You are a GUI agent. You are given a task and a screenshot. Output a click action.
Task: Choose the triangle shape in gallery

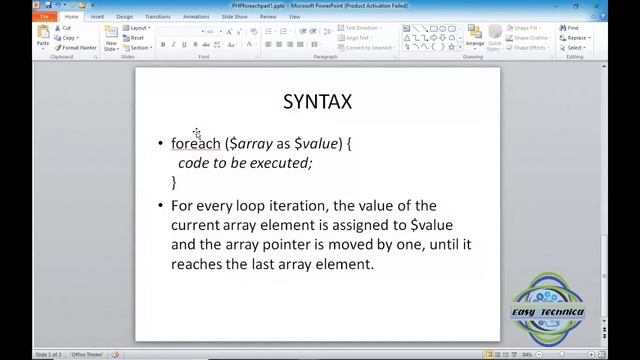407,38
